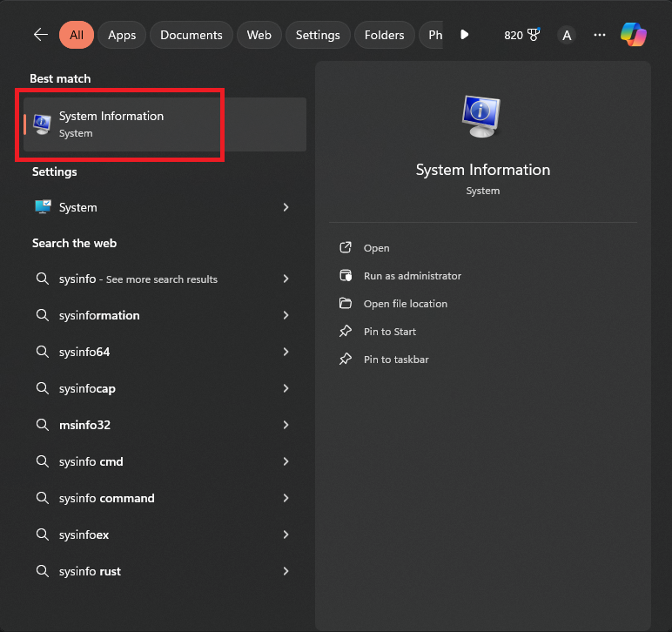The image size is (672, 632).
Task: Open System Information best match result
Action: 111,124
